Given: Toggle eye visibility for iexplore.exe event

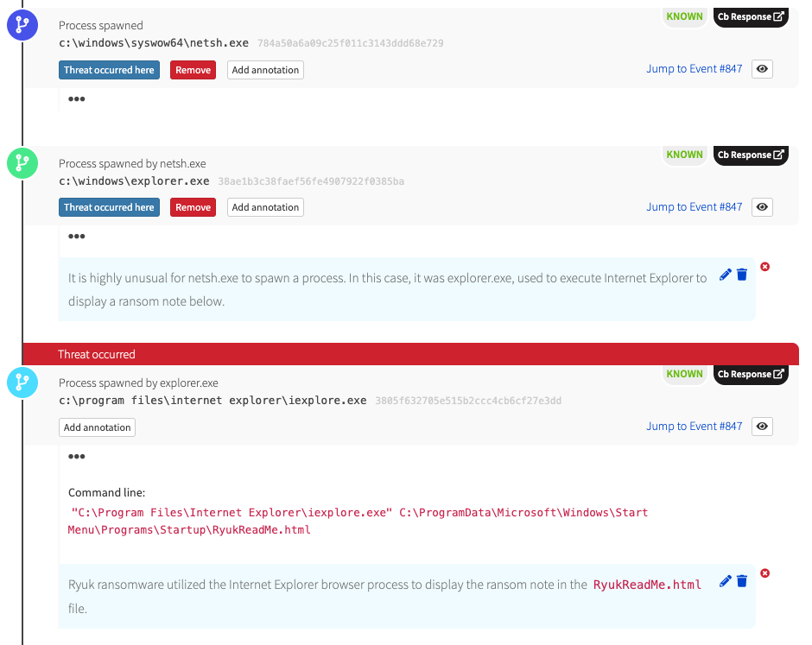Looking at the screenshot, I should [761, 427].
